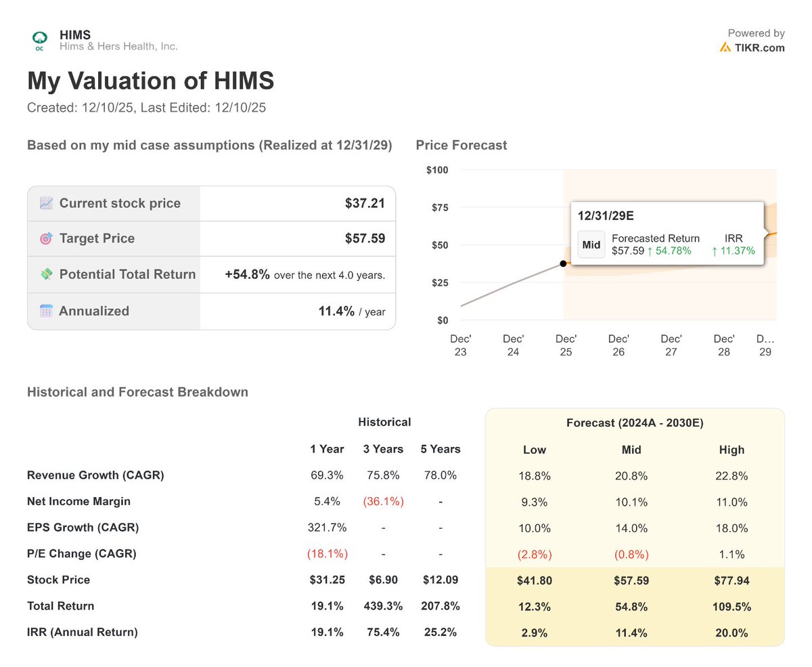The width and height of the screenshot is (812, 667).
Task: Click the data point on the Price Forecast line
Action: pos(564,263)
